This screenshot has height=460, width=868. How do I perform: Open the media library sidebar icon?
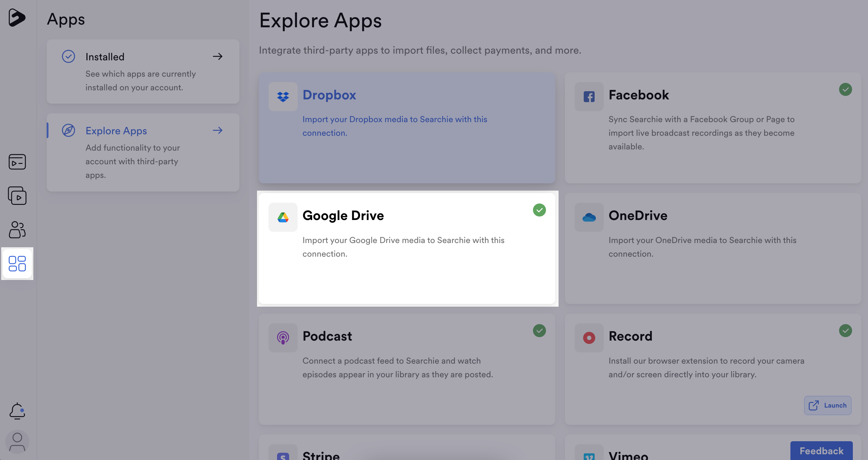coord(17,162)
